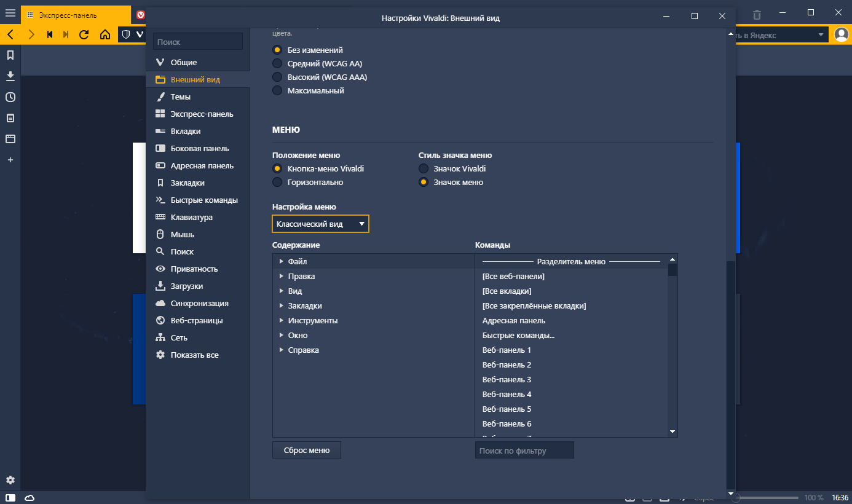The width and height of the screenshot is (852, 504).
Task: Click the reload page icon
Action: coord(83,34)
